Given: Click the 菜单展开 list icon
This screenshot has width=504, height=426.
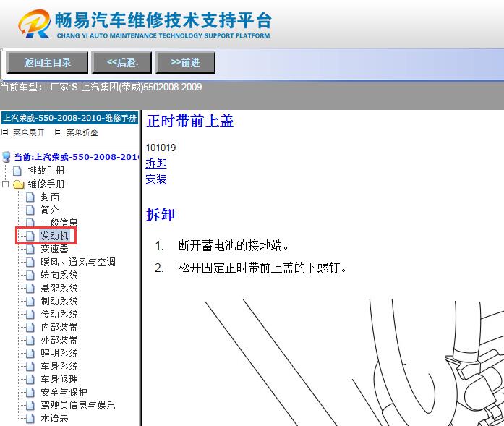Looking at the screenshot, I should click(5, 132).
